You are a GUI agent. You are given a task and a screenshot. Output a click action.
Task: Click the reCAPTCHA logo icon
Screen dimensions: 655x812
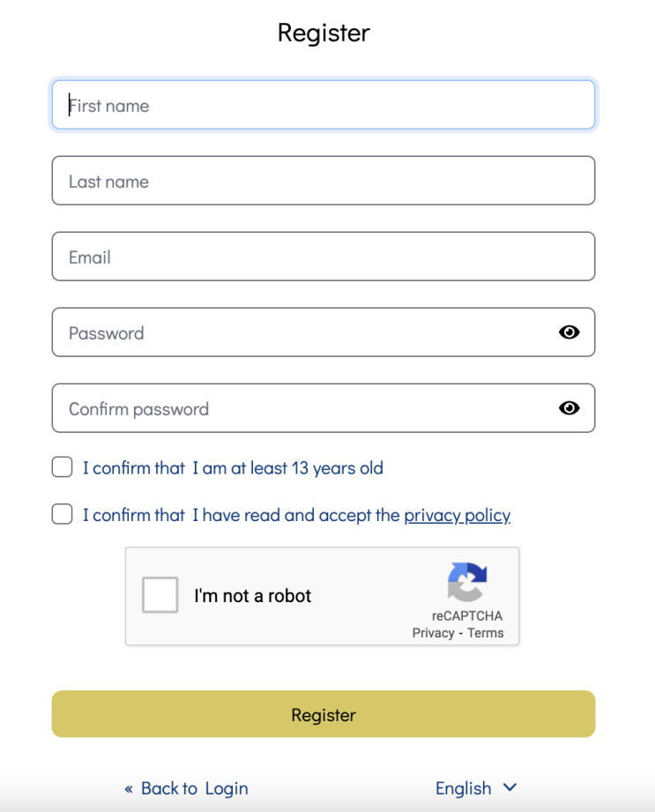pos(467,582)
